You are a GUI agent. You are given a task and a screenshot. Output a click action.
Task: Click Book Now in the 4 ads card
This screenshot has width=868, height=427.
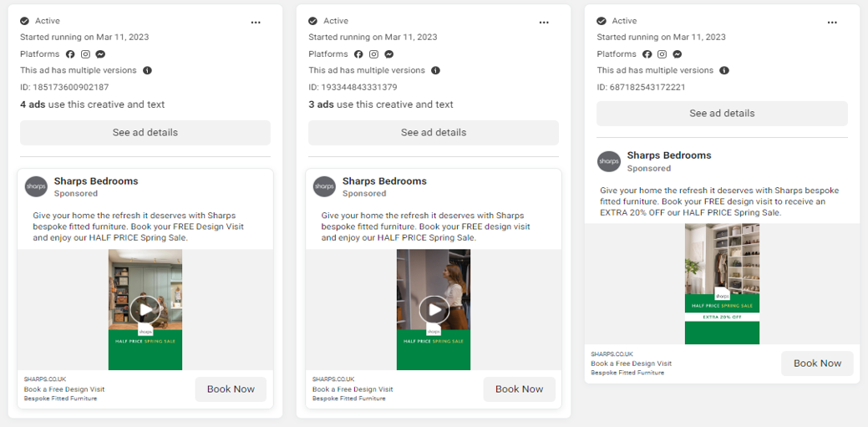231,389
